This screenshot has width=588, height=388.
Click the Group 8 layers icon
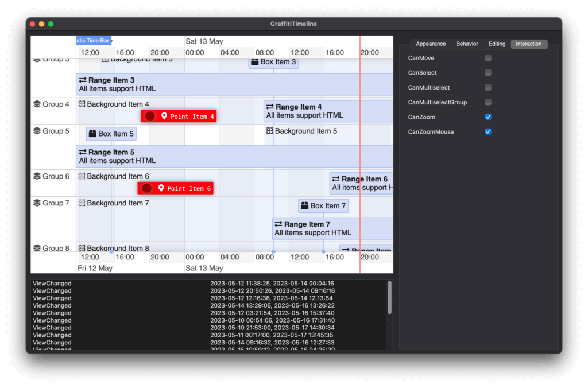[37, 248]
